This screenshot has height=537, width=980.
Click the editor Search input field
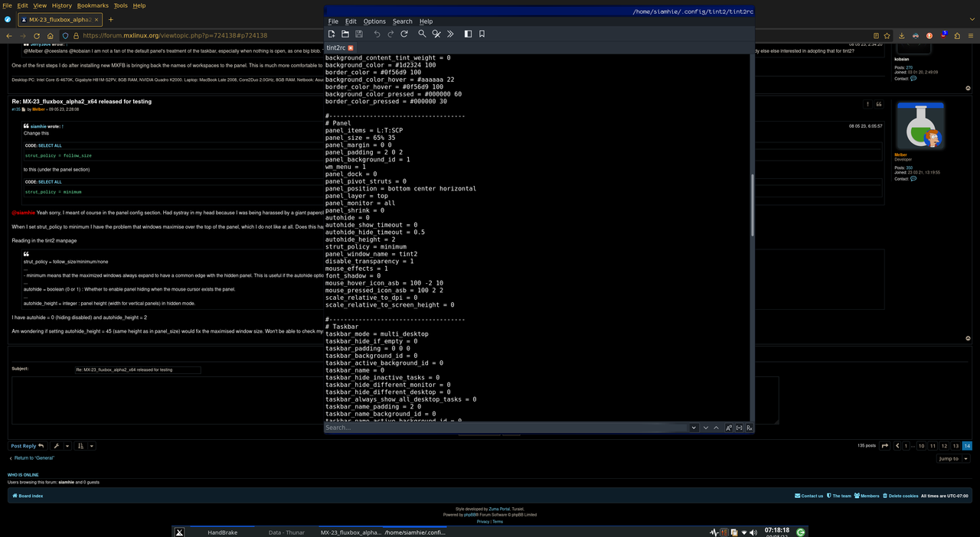506,428
